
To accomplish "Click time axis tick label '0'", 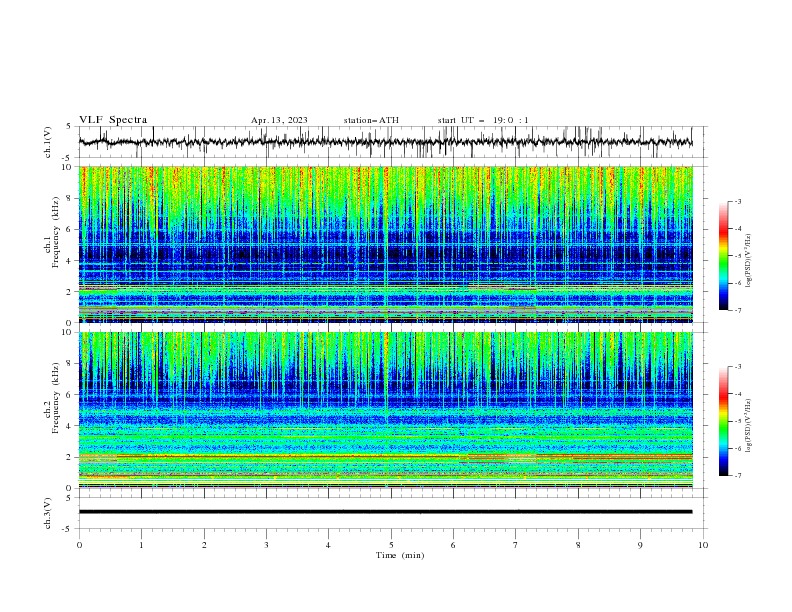I will 79,545.
